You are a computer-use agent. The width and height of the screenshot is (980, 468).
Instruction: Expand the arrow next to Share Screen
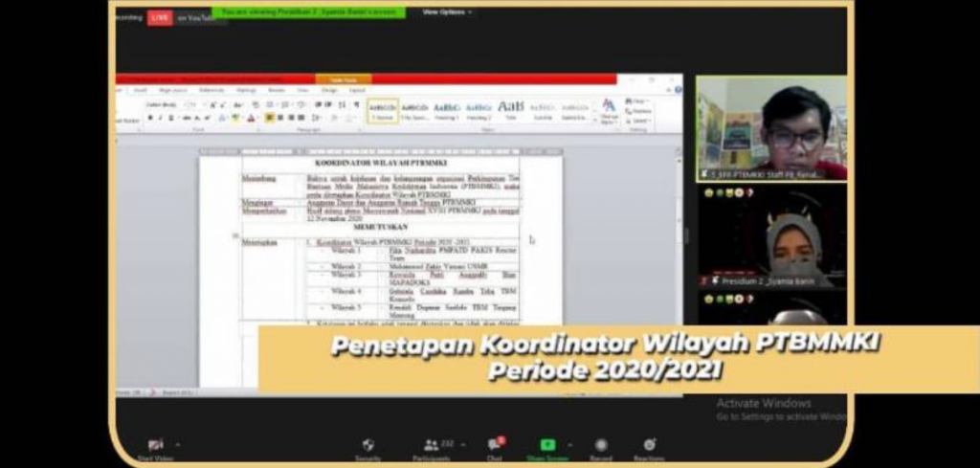(x=569, y=445)
